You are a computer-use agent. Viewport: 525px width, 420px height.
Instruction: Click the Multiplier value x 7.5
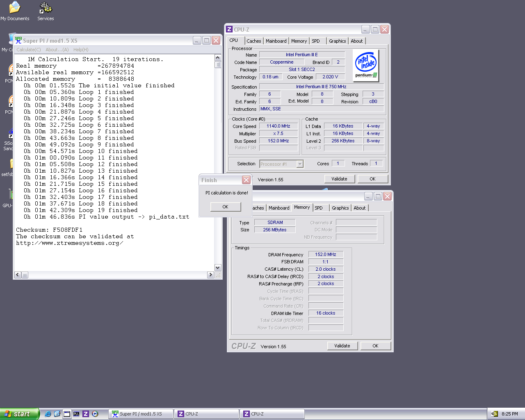278,133
